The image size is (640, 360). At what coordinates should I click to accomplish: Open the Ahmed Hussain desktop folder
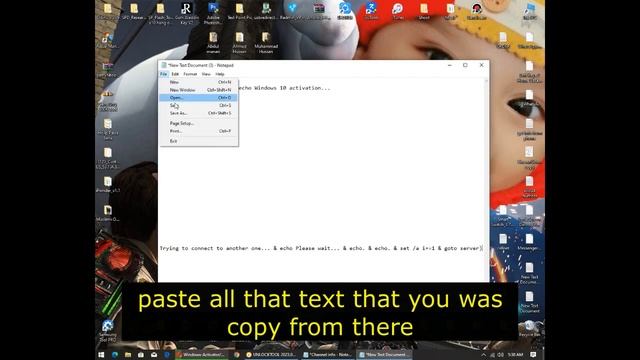(x=239, y=43)
